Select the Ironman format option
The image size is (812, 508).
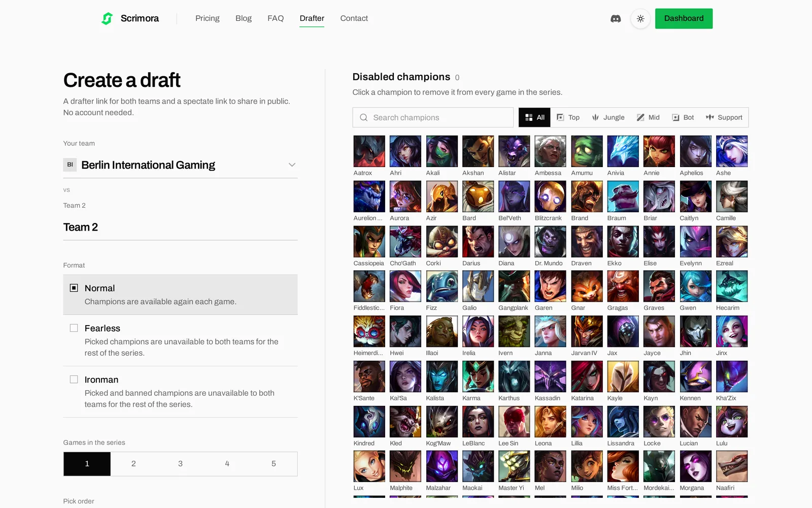pyautogui.click(x=180, y=392)
